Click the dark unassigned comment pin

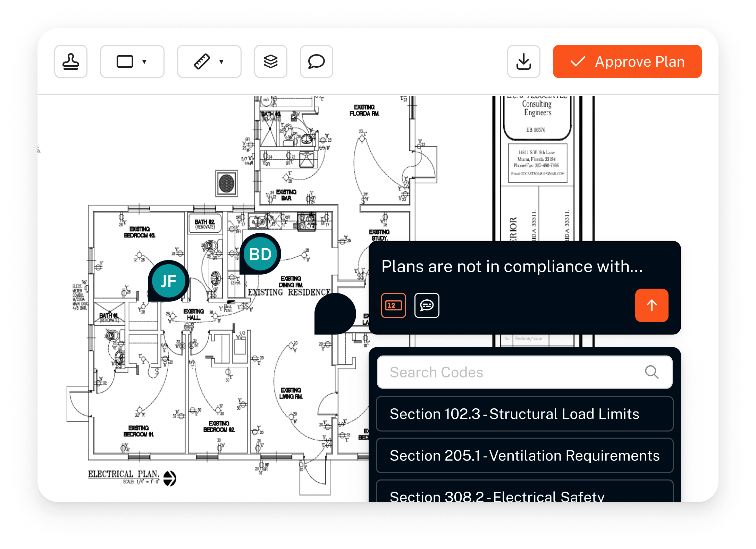pyautogui.click(x=335, y=314)
